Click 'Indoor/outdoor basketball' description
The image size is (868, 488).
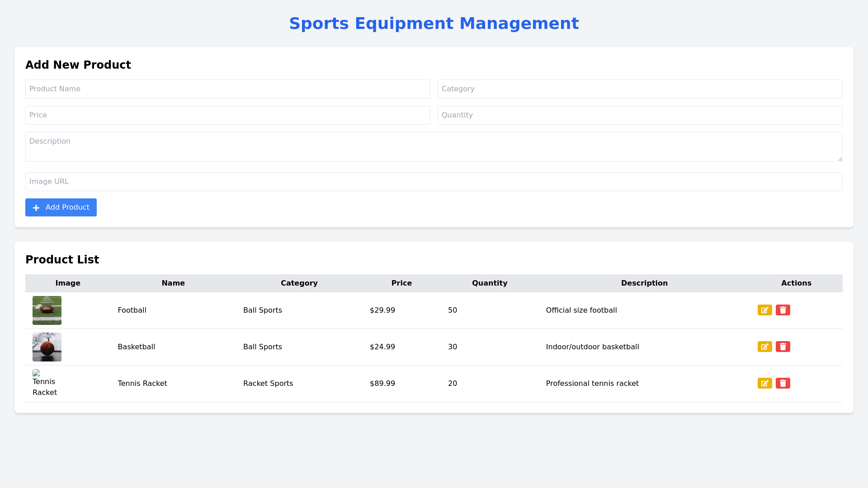coord(593,347)
